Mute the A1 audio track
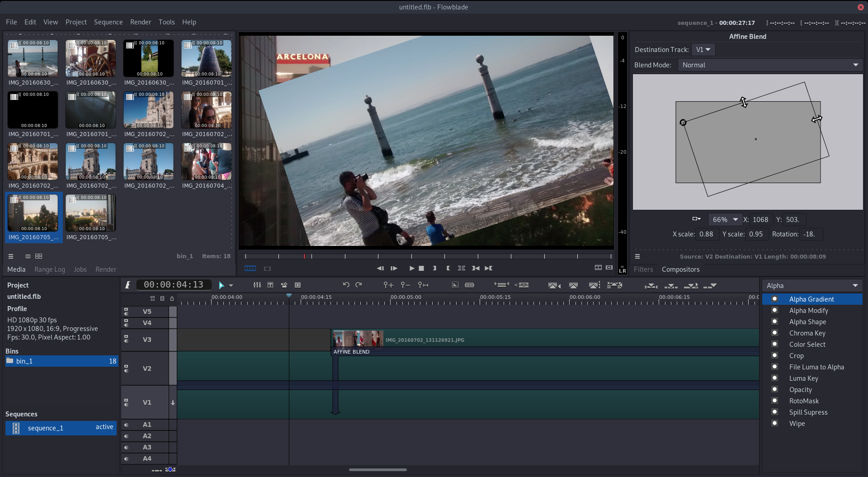The height and width of the screenshot is (477, 868). [126, 425]
